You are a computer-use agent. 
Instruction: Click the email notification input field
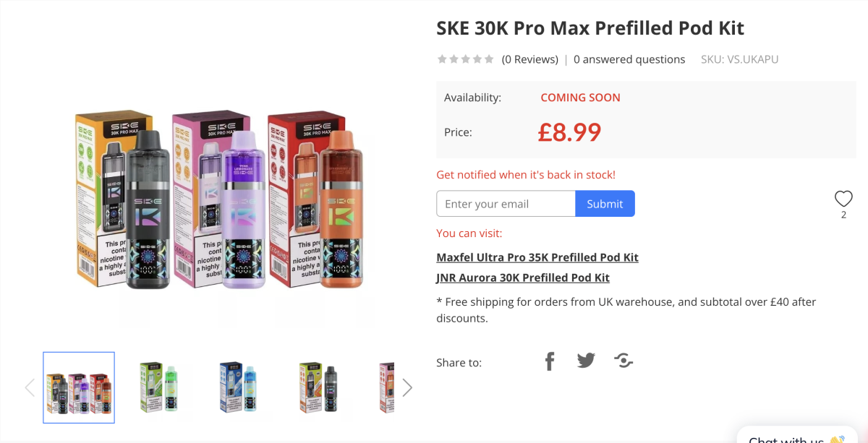pos(506,204)
